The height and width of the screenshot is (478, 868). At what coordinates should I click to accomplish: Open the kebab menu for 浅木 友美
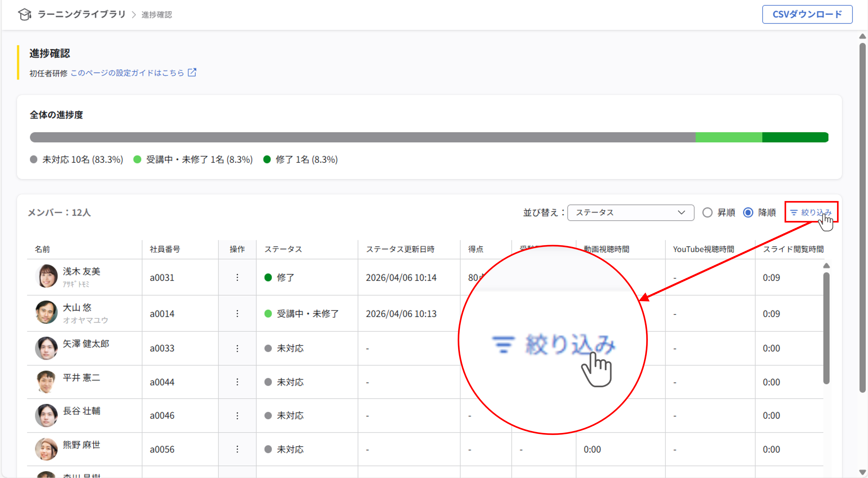coord(237,277)
